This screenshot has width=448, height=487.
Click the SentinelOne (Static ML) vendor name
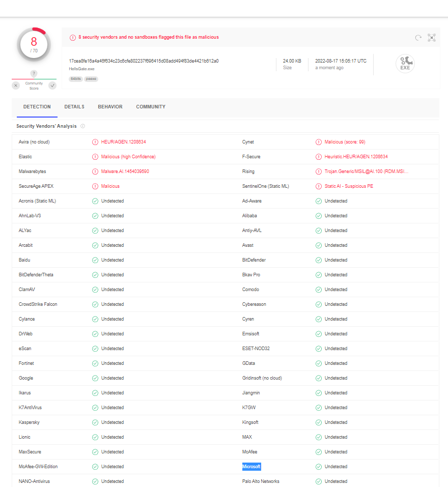[x=266, y=186]
